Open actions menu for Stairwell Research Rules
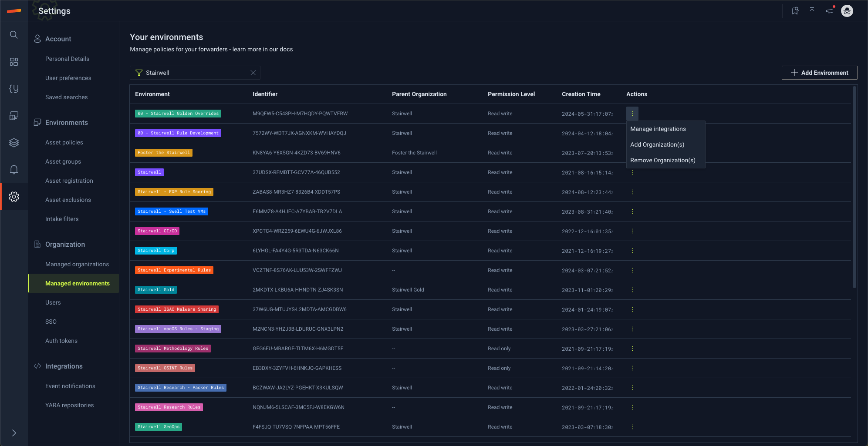The image size is (868, 446). pyautogui.click(x=632, y=407)
